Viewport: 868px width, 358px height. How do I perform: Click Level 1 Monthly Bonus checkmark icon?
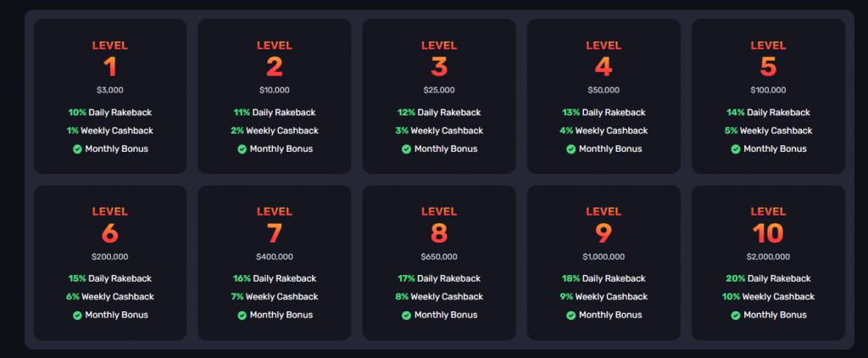pyautogui.click(x=77, y=149)
